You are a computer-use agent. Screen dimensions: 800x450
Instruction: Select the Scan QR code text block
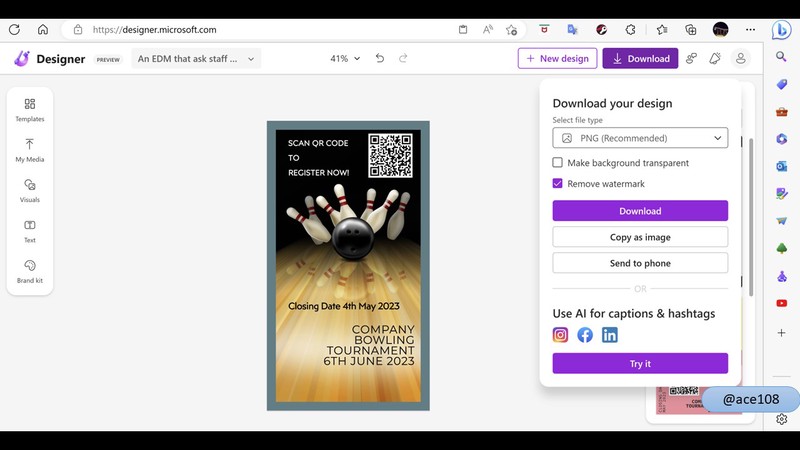click(x=318, y=158)
